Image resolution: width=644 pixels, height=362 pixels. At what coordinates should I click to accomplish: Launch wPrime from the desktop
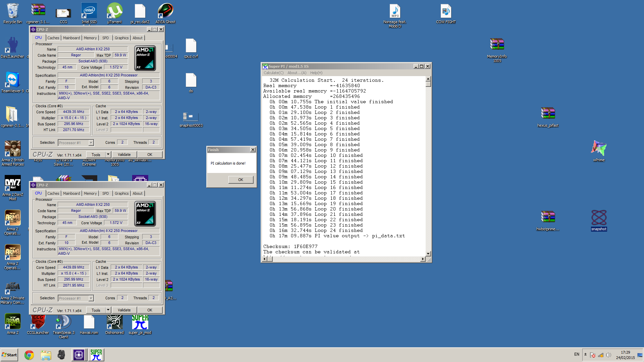pyautogui.click(x=599, y=152)
